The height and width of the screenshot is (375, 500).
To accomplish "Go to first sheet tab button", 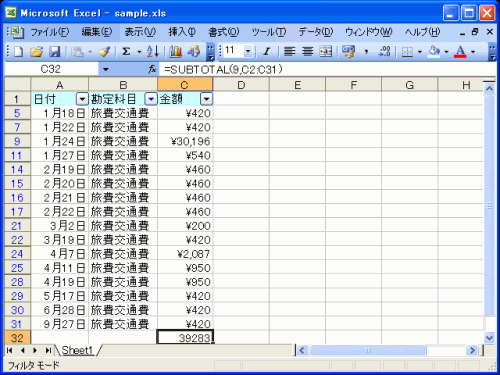I will click(9, 350).
